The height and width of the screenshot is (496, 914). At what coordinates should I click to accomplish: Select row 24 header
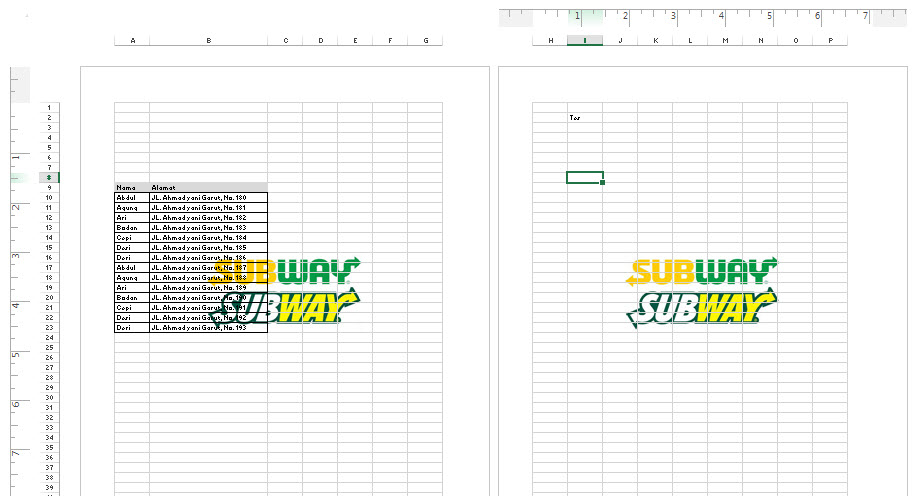(x=50, y=337)
